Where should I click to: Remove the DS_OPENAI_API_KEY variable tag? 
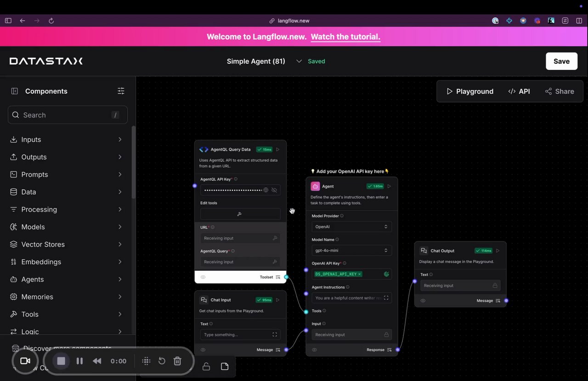click(x=360, y=274)
